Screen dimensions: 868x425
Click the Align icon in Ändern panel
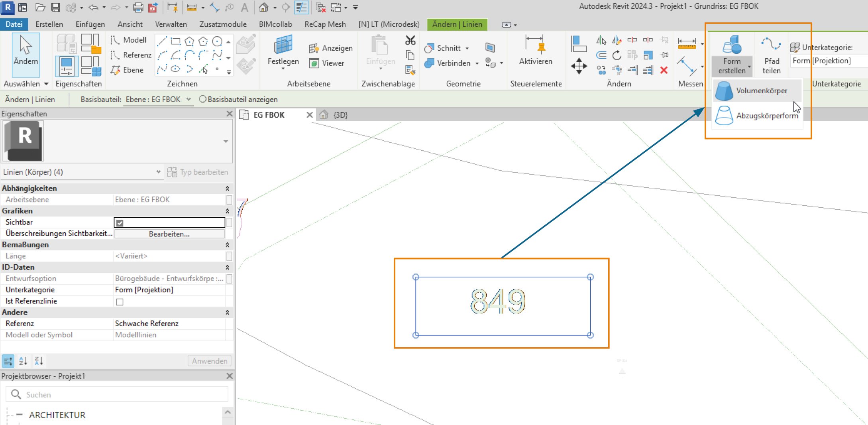579,43
